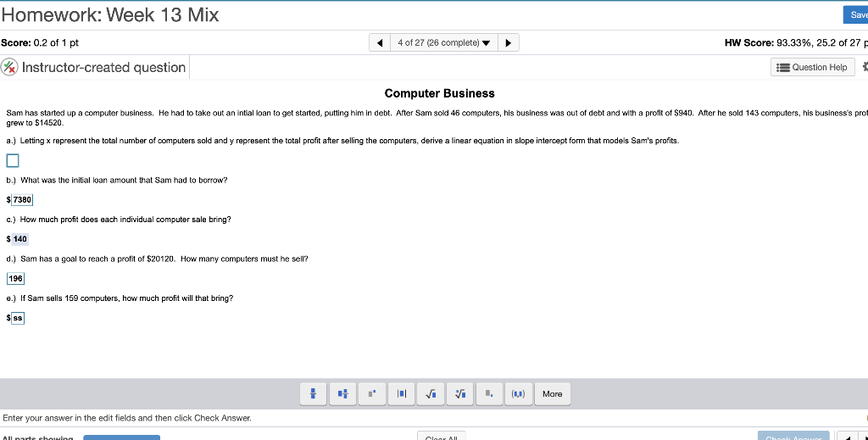Image resolution: width=868 pixels, height=440 pixels.
Task: Click the profit-per-computer value 140
Action: (20, 239)
